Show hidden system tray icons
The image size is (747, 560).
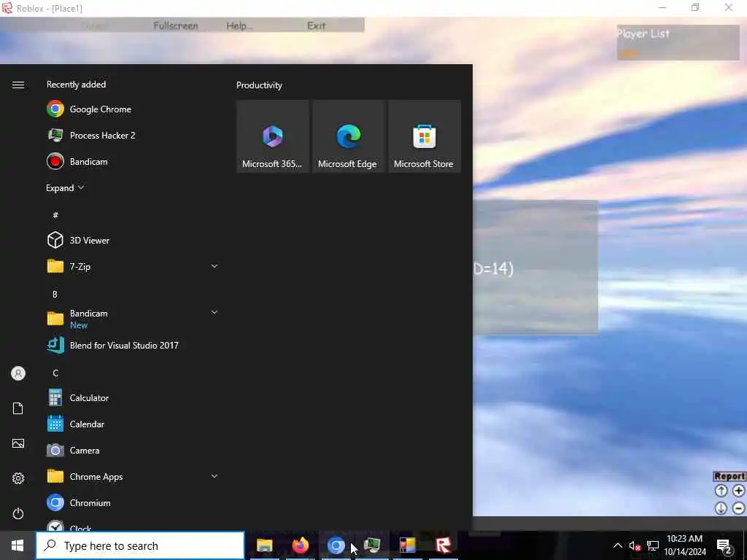click(x=617, y=545)
